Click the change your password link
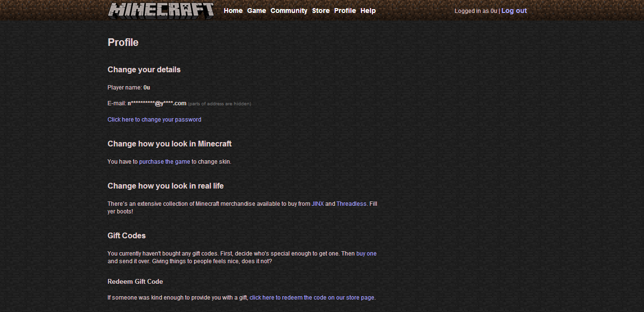The height and width of the screenshot is (312, 644). click(x=154, y=120)
